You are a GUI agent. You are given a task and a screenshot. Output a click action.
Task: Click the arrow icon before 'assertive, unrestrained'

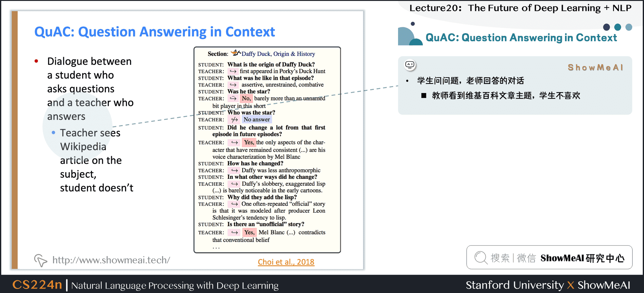coord(233,85)
